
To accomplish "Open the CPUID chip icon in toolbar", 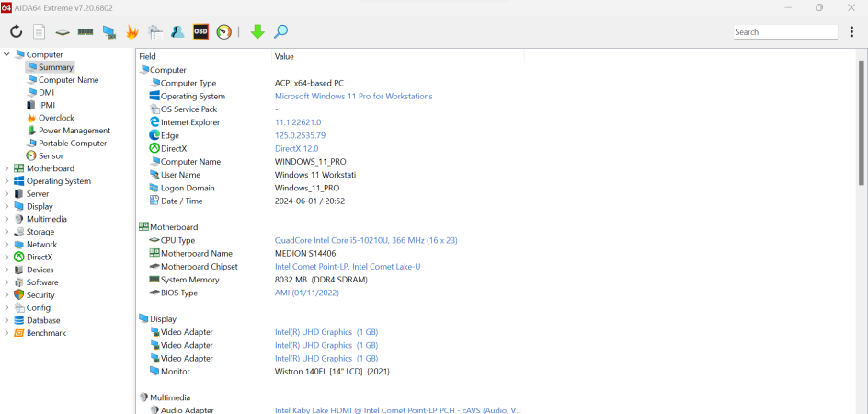I will coord(62,32).
